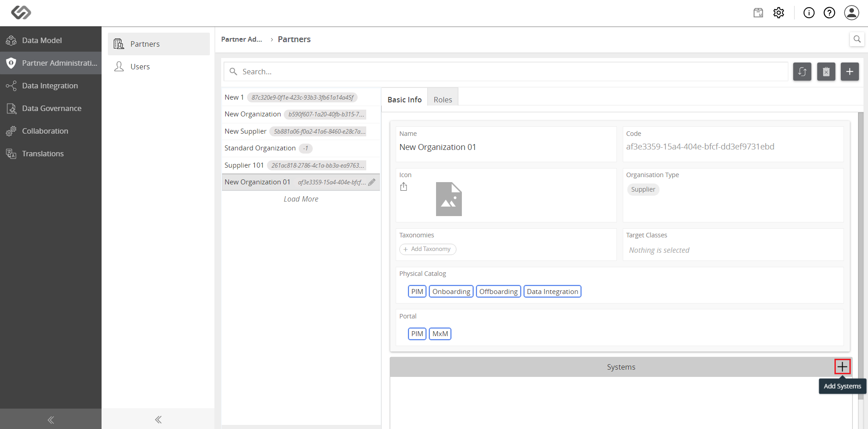Screen dimensions: 868x429
Task: Open Target Classes 'Nothing is selected'
Action: click(659, 251)
